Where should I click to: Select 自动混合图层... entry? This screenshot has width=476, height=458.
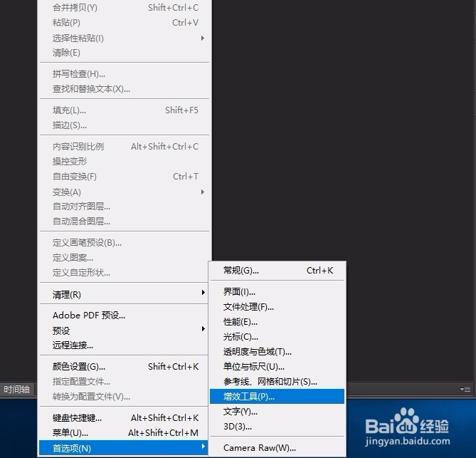tap(125, 222)
